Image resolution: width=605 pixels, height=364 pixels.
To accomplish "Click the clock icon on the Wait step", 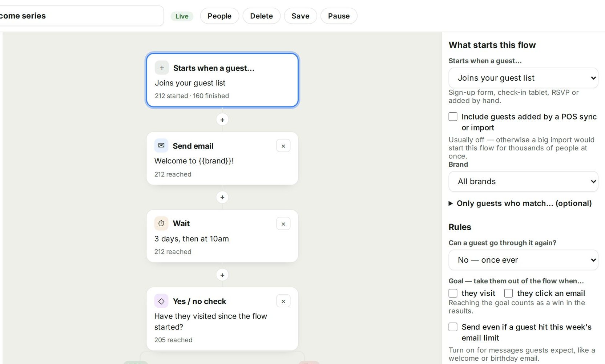I will 161,223.
